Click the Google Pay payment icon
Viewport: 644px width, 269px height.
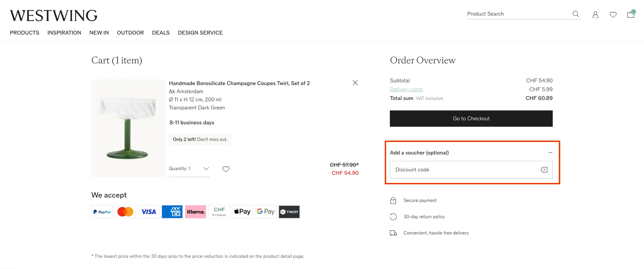(266, 212)
